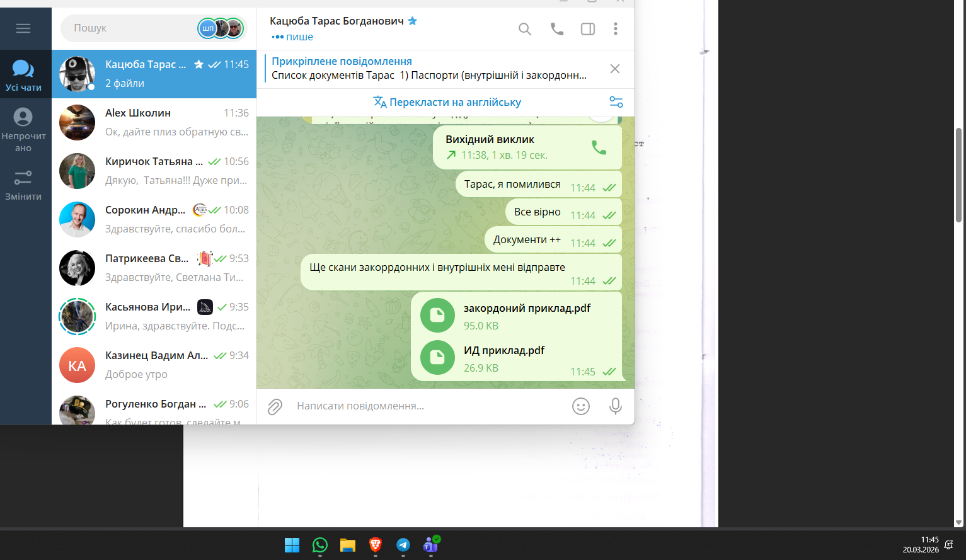
Task: Open WhatsApp from the taskbar
Action: [320, 545]
